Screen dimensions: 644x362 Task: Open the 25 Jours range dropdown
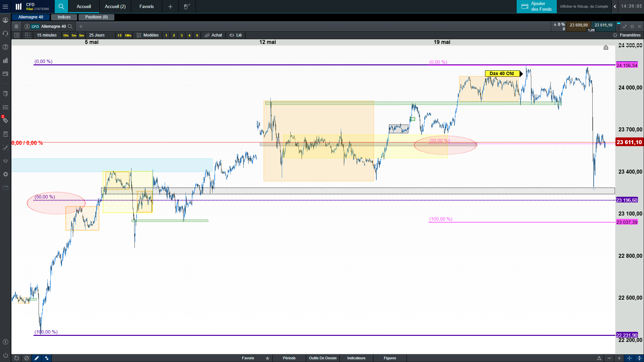97,35
